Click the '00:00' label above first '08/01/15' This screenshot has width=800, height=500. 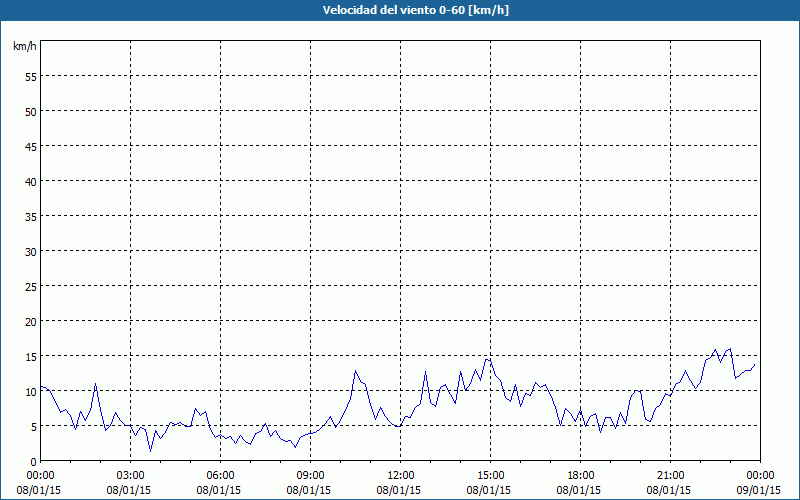(40, 476)
